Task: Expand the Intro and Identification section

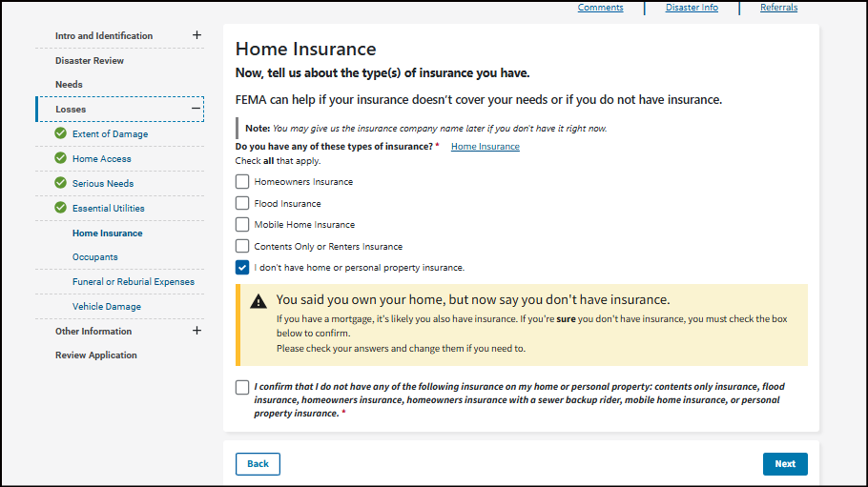Action: [196, 35]
